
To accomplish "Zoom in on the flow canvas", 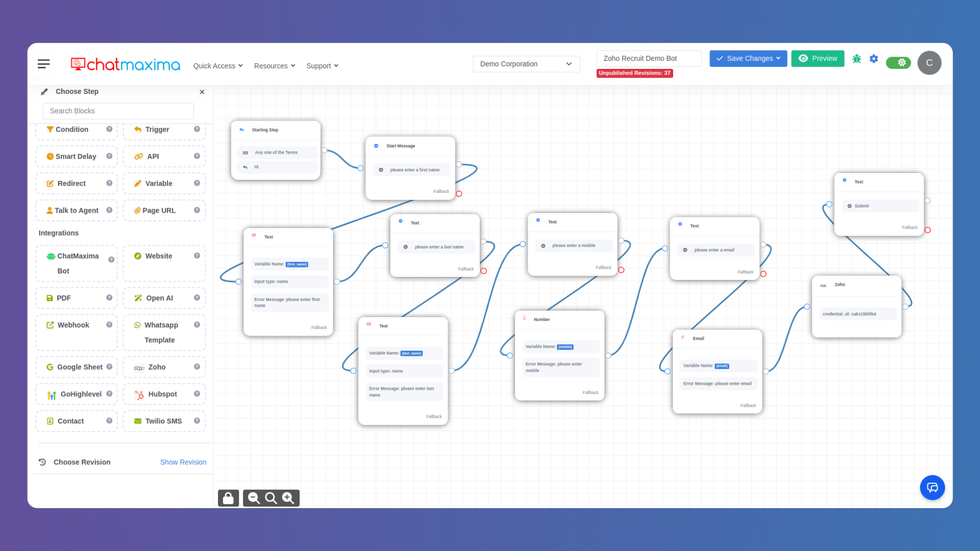I will click(x=288, y=498).
